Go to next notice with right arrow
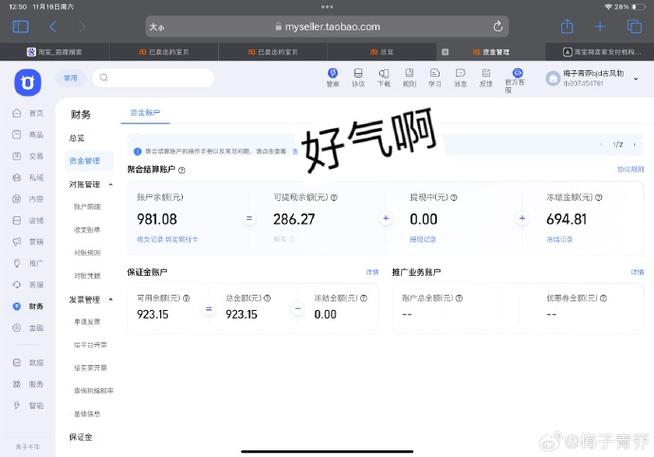Screen dimensions: 654x457 [634, 144]
